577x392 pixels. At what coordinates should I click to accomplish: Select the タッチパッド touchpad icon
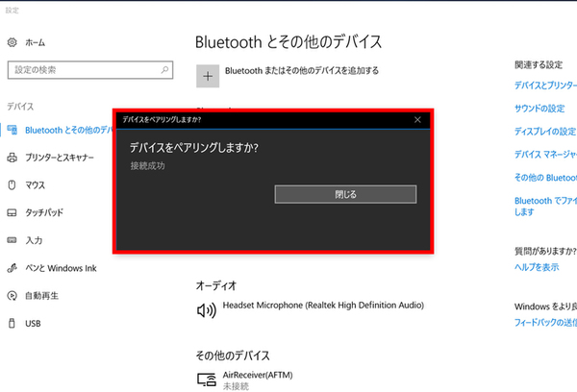(x=13, y=212)
